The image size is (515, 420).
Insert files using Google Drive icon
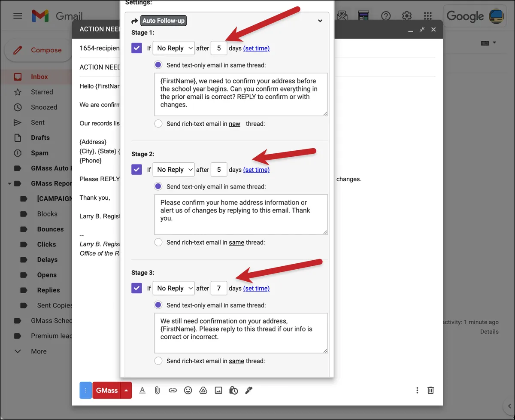click(x=203, y=390)
